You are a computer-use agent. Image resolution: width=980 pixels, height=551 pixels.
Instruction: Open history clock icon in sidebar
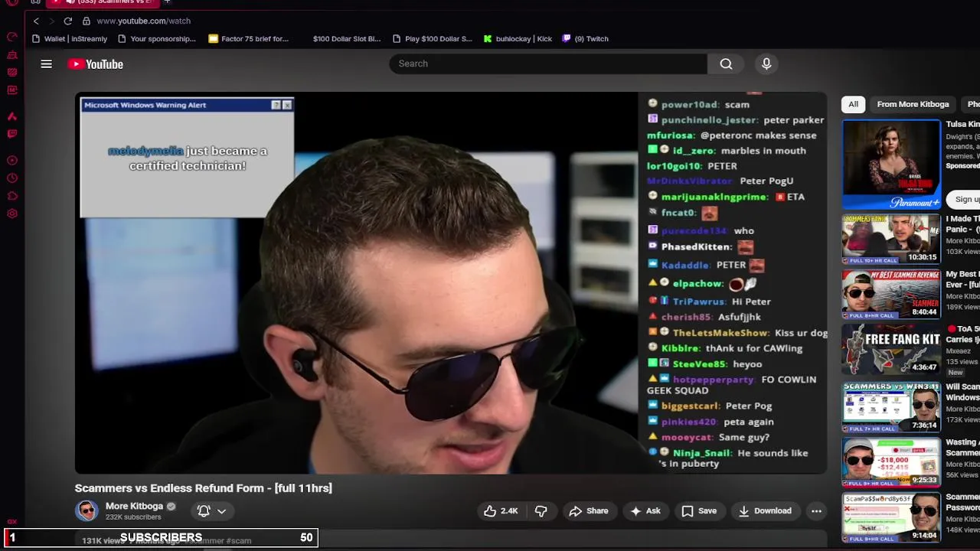12,178
